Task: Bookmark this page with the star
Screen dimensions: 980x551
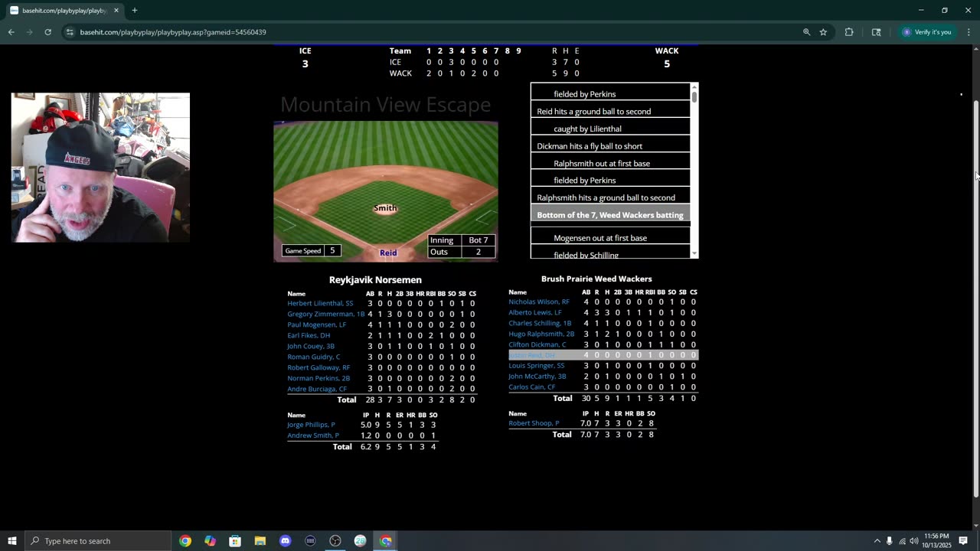Action: coord(823,32)
